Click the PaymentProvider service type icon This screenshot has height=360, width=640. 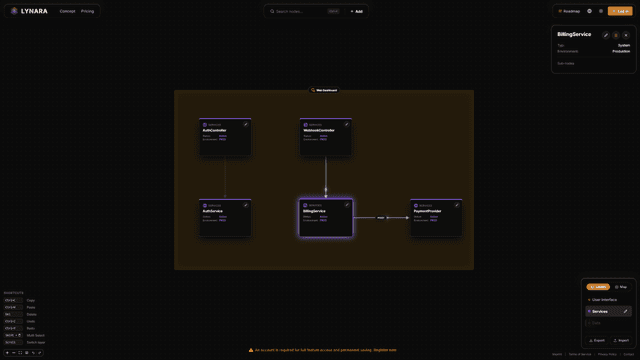[416, 206]
